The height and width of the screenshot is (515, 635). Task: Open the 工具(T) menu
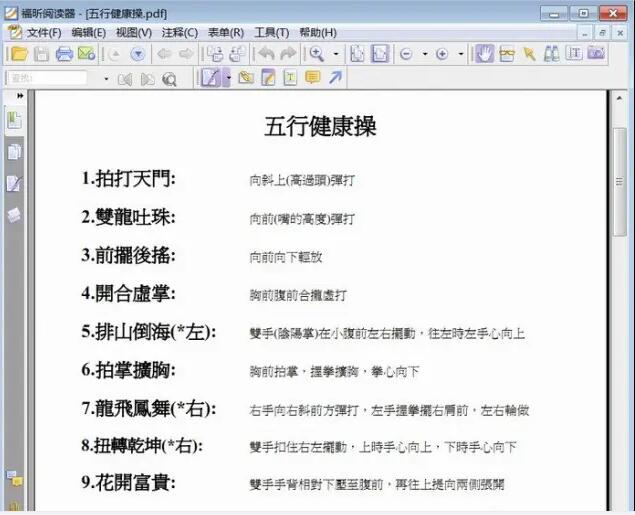(x=271, y=33)
